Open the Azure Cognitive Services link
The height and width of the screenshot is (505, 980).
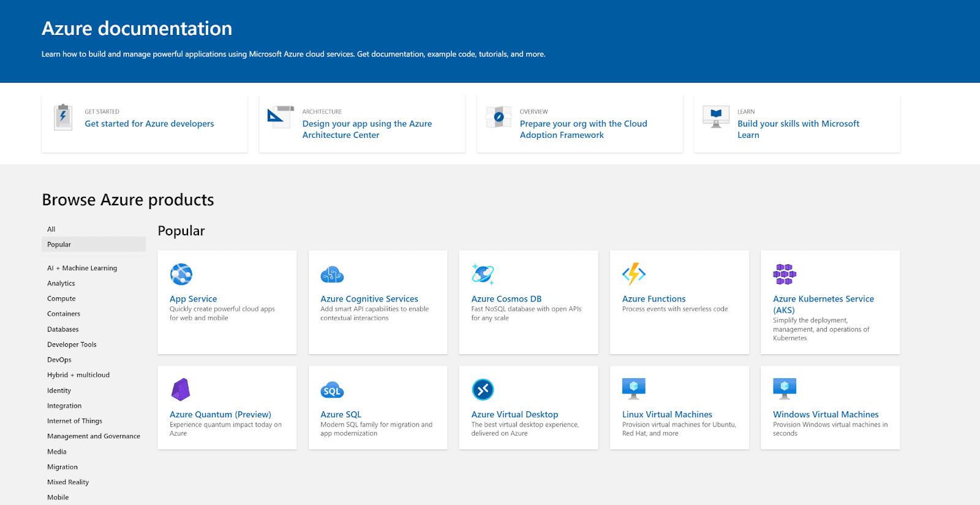click(369, 299)
